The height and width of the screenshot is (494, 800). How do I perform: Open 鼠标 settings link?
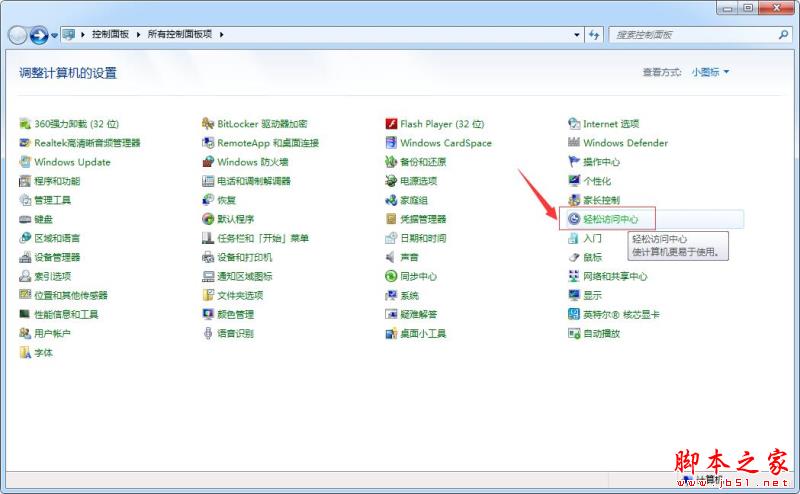point(592,257)
